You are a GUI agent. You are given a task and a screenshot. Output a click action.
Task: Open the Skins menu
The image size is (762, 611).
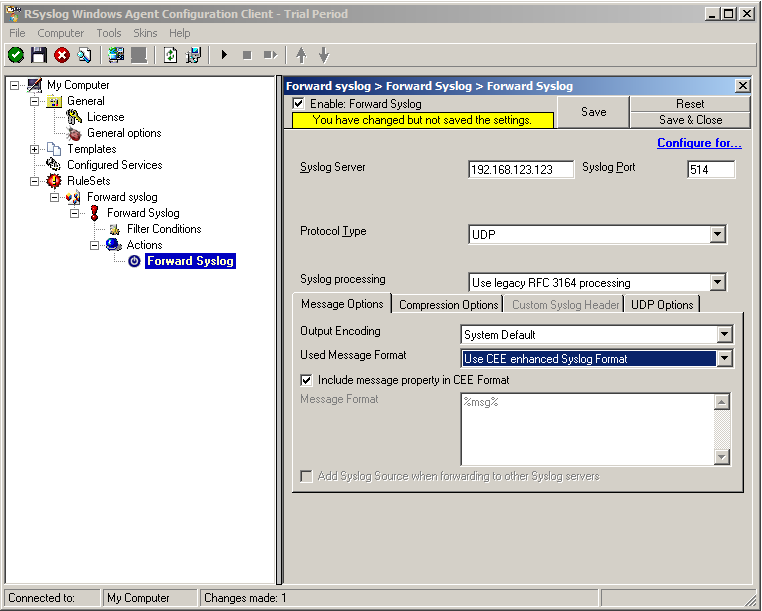point(145,33)
